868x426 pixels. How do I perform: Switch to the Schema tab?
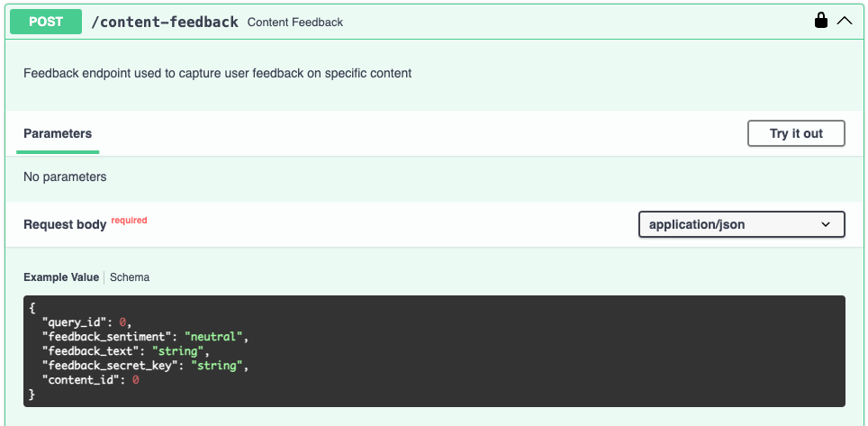(x=130, y=277)
